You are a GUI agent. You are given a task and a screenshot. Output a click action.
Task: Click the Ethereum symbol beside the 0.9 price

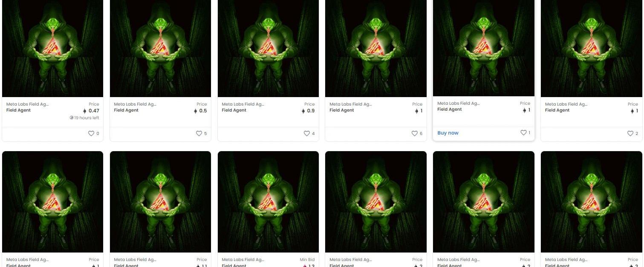303,111
